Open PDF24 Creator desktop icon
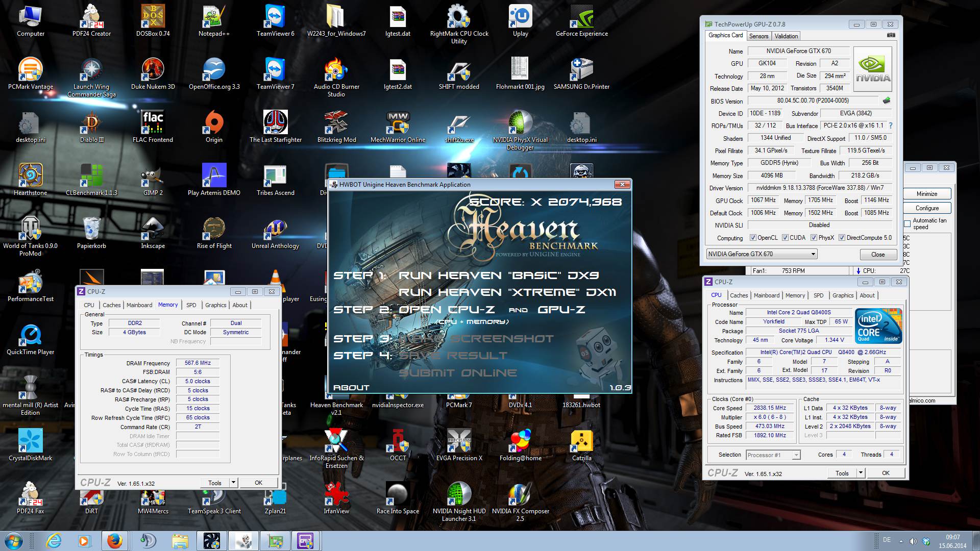 (91, 20)
